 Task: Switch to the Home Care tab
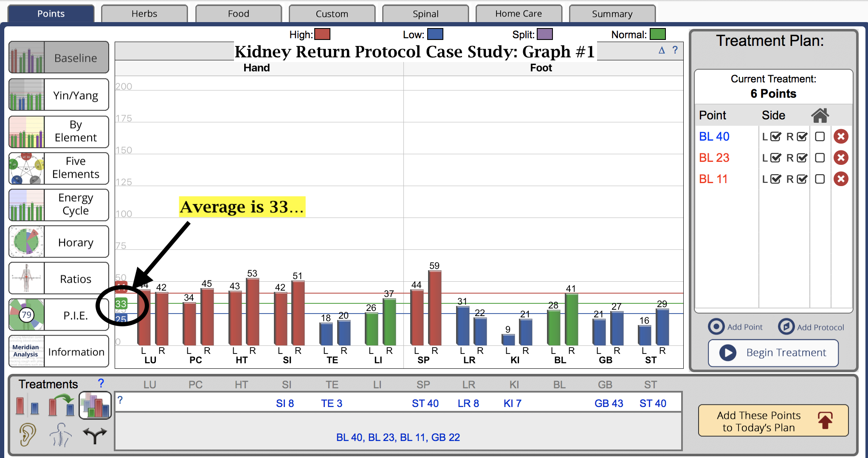click(x=519, y=14)
